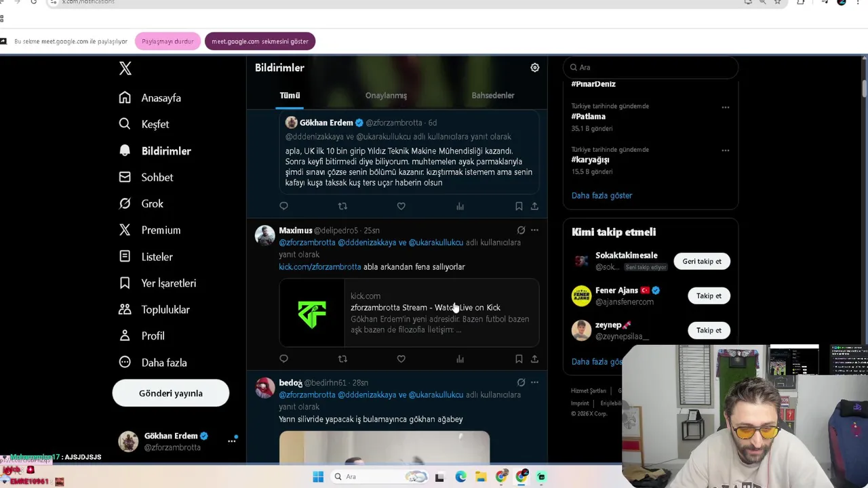The height and width of the screenshot is (488, 868).
Task: Share the Maximus post
Action: (x=534, y=359)
